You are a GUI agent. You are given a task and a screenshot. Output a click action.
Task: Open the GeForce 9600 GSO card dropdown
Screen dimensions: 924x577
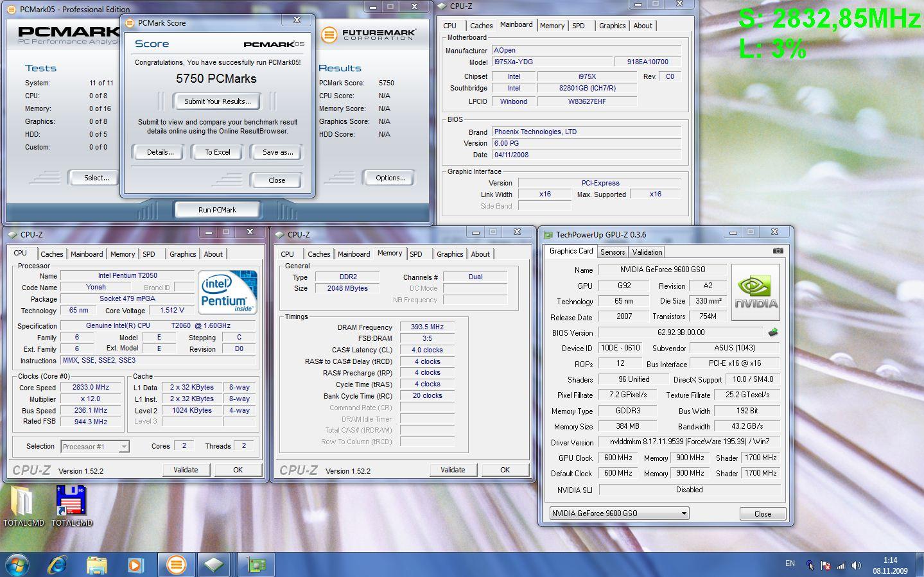pos(619,513)
